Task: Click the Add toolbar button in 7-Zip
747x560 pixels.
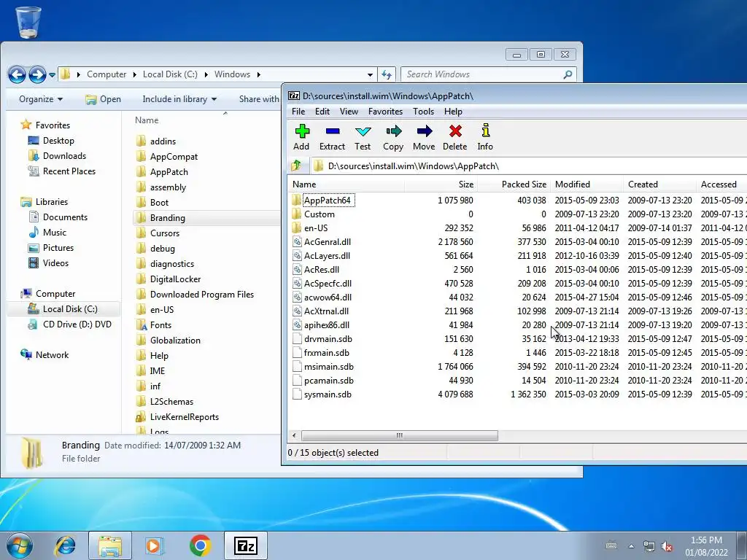Action: (x=301, y=138)
